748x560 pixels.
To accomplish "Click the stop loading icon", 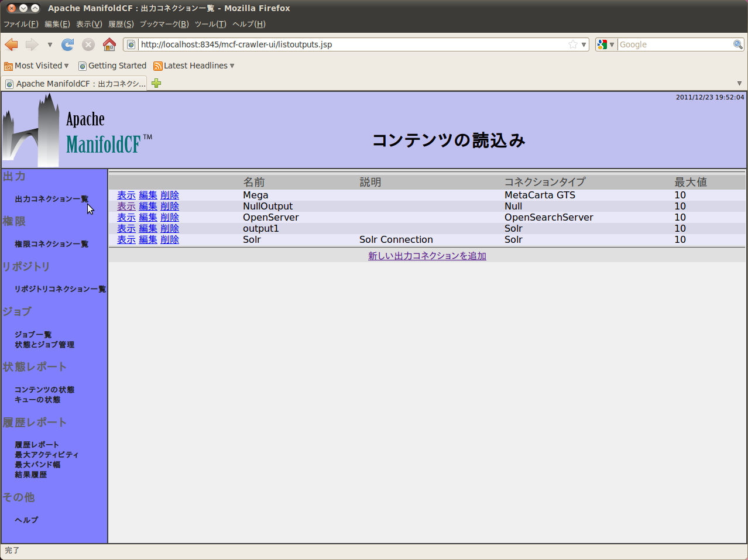I will (x=88, y=44).
